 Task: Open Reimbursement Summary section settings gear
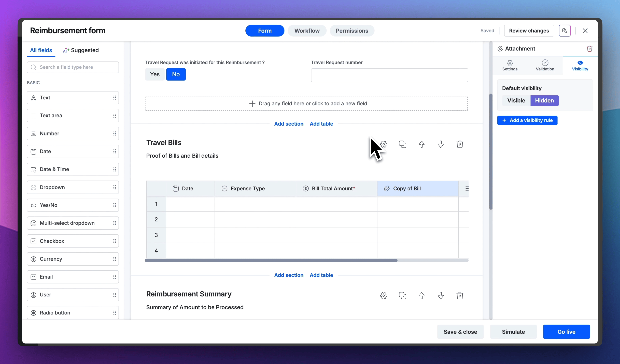[x=384, y=295]
